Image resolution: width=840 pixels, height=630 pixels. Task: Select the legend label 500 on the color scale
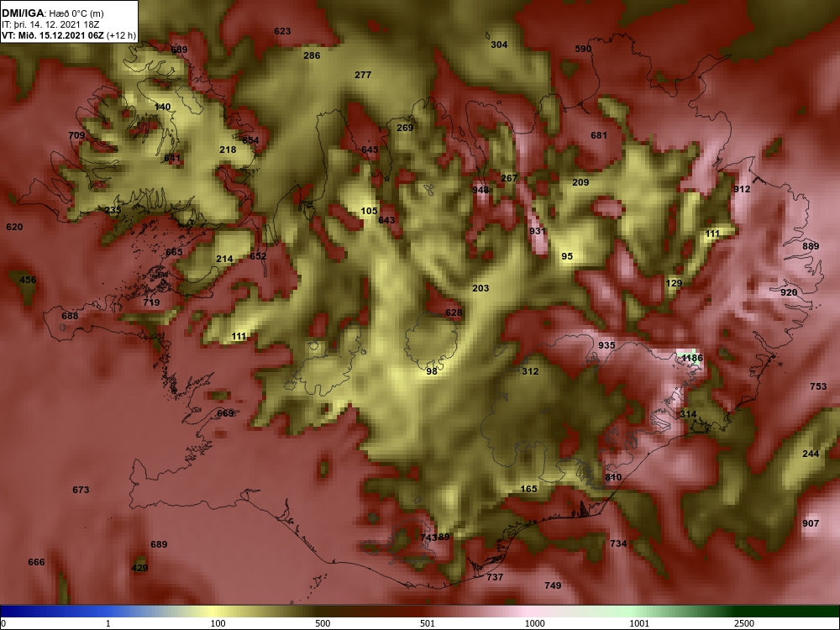323,623
